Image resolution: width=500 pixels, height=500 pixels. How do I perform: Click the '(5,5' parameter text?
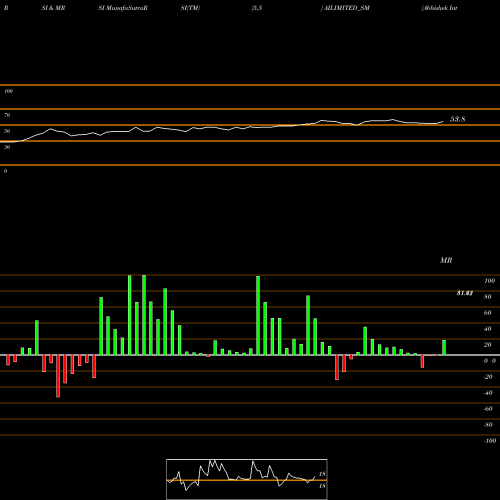point(257,8)
